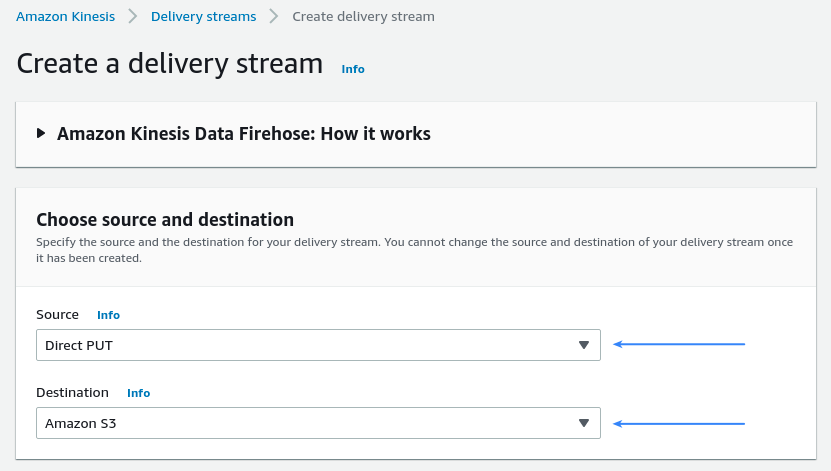Click the blue arrow beside Source field
The height and width of the screenshot is (471, 831).
click(679, 344)
